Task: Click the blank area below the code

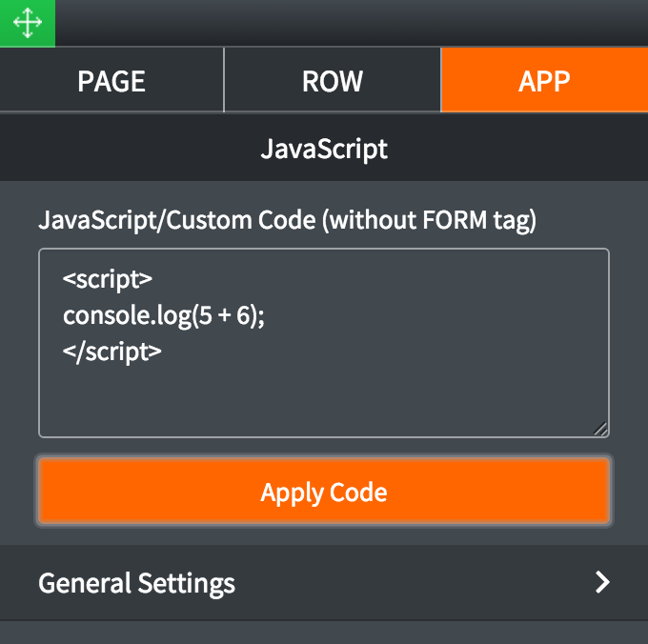Action: [324, 400]
